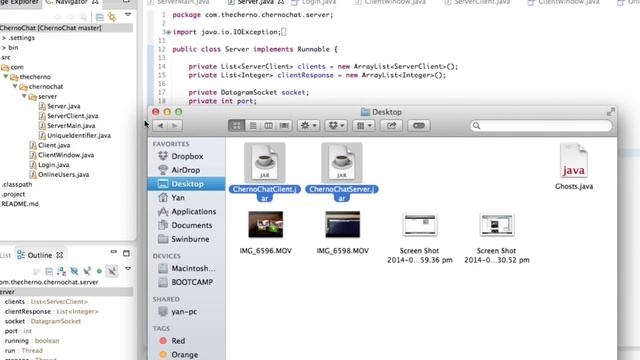
Task: Expand collapsed imports in Server.java editor
Action: point(167,32)
